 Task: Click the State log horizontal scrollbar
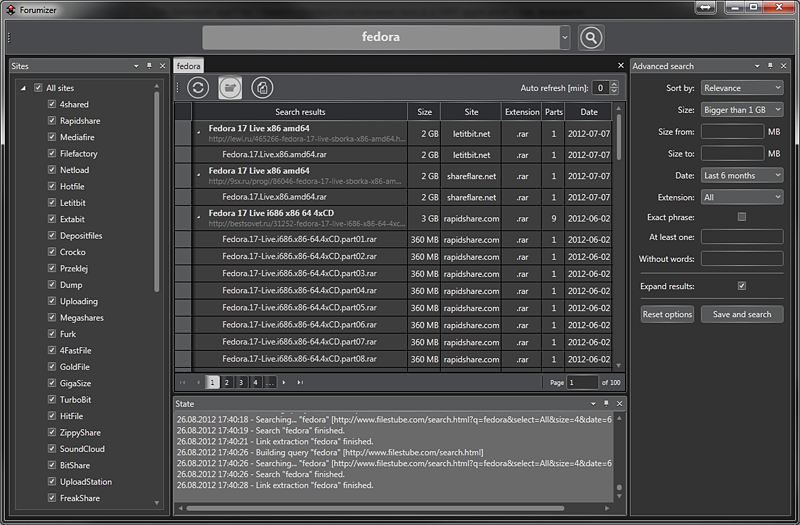pos(375,508)
